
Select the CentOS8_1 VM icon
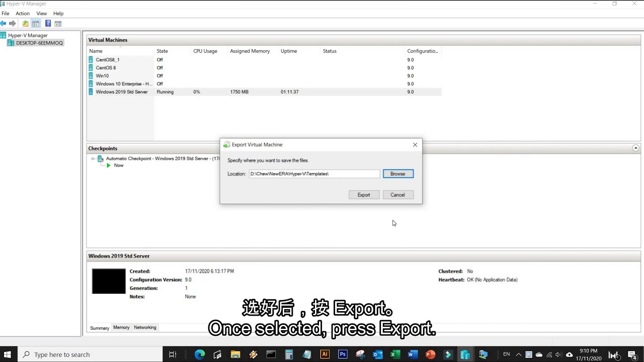(x=91, y=60)
